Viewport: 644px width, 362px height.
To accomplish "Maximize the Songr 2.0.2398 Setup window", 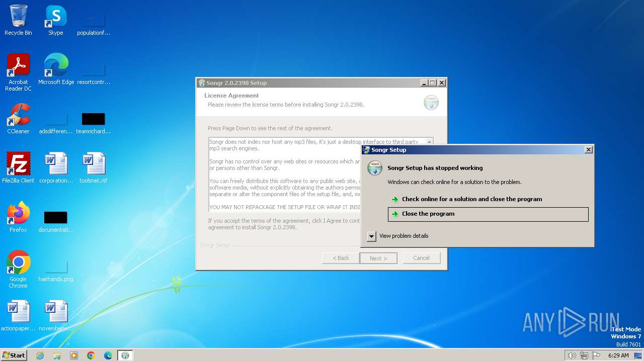I will 433,83.
